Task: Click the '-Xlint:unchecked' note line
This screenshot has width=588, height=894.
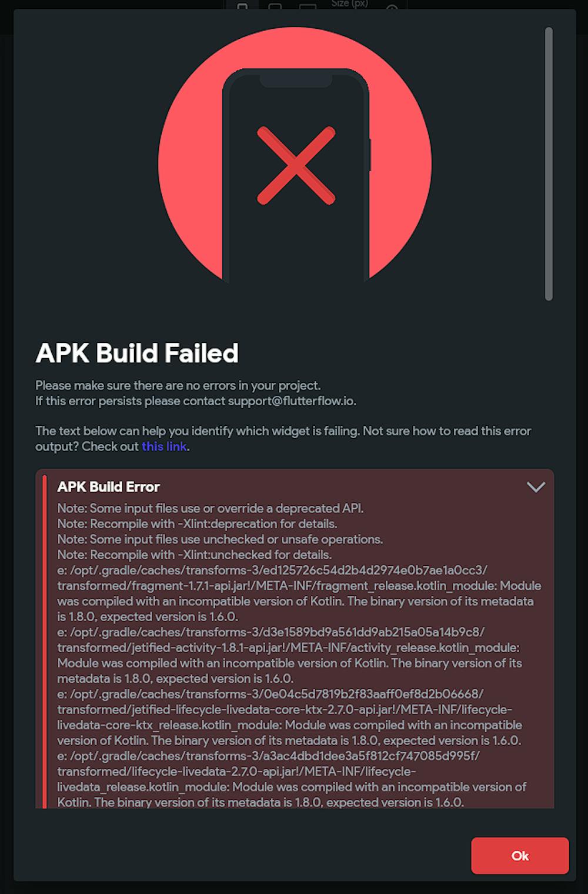Action: coord(194,555)
